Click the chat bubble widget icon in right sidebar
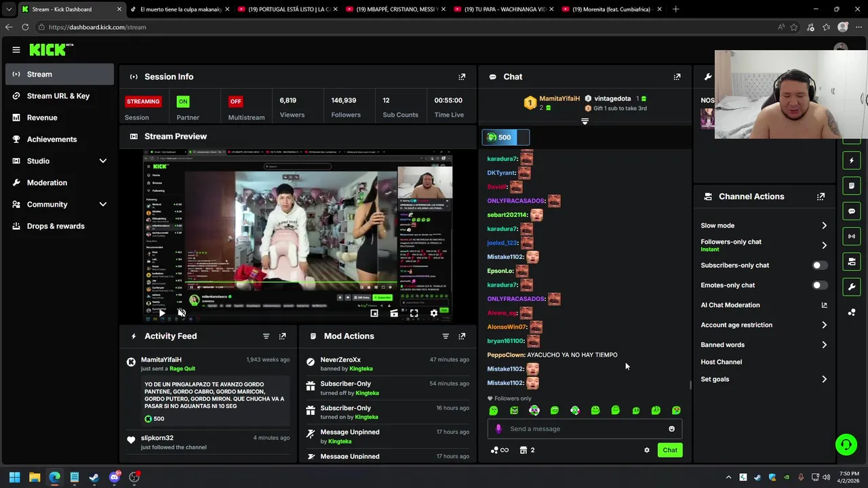 pyautogui.click(x=852, y=211)
